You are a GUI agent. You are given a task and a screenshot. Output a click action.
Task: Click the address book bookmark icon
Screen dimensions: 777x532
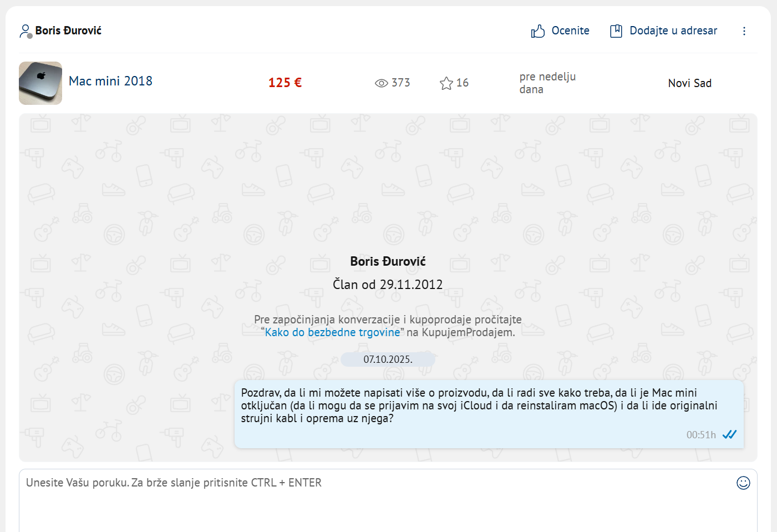click(616, 31)
